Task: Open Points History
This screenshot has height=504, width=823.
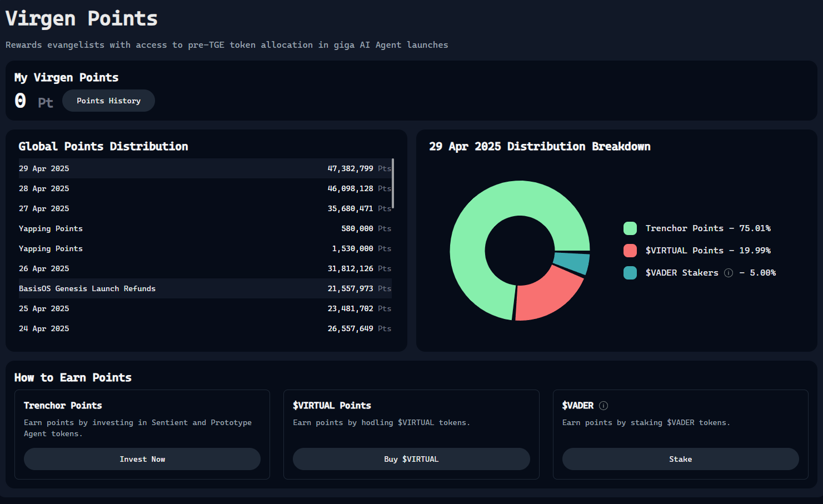Action: click(x=108, y=101)
